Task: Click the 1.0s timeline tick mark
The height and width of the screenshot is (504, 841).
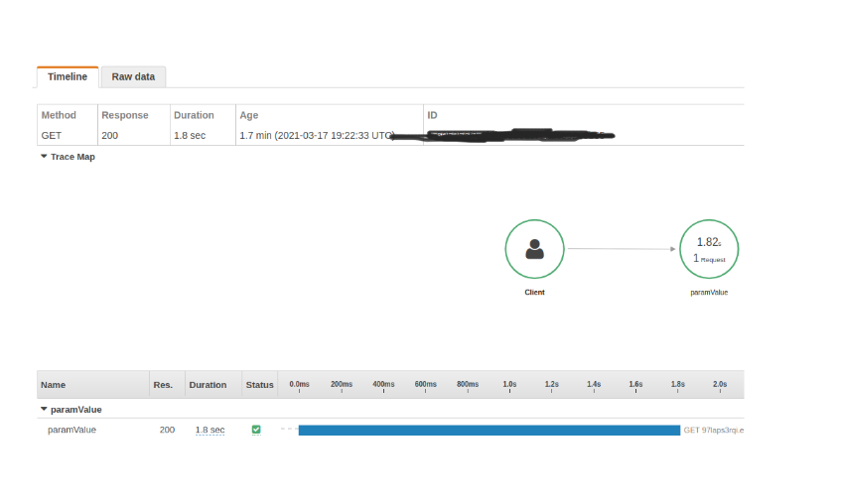Action: pyautogui.click(x=509, y=386)
